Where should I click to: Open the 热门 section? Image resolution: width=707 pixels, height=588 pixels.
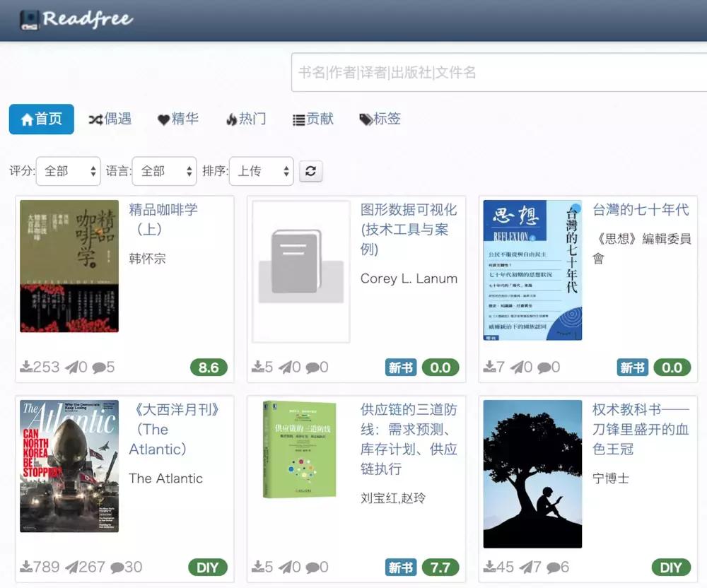245,119
